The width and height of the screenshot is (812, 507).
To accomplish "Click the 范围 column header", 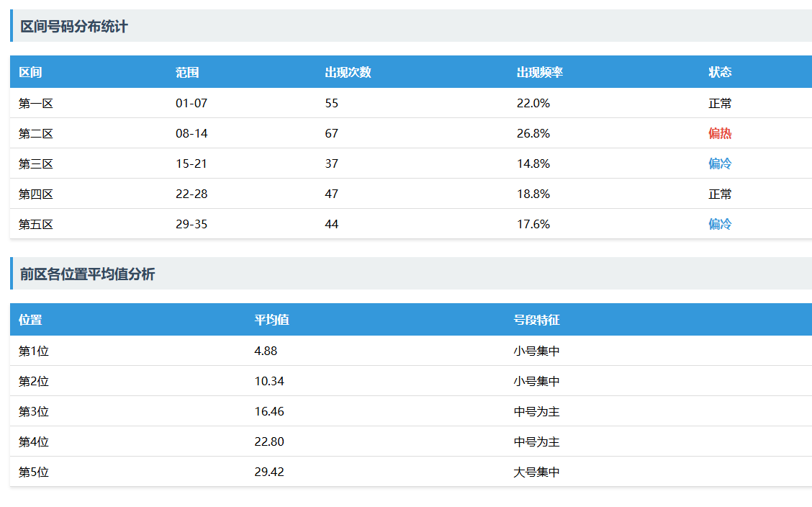I will pyautogui.click(x=187, y=72).
